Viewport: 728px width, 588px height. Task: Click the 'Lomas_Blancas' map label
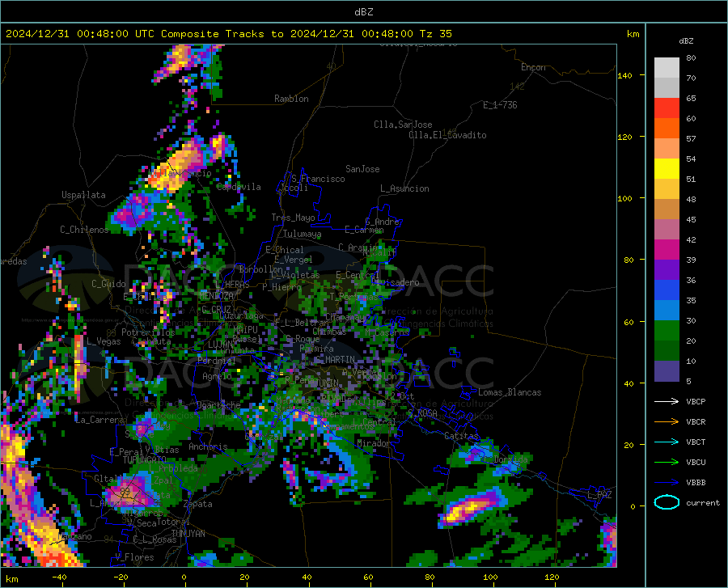click(x=510, y=392)
